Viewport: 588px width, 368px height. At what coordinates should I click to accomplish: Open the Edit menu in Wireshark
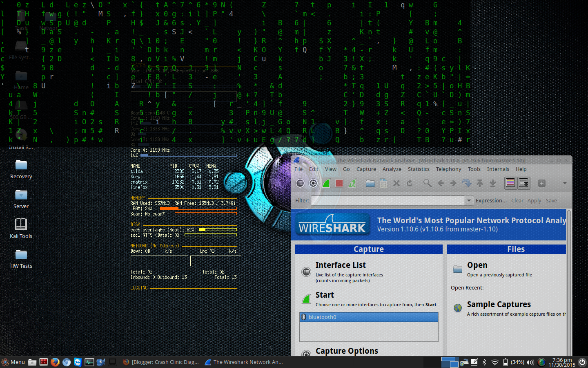pyautogui.click(x=314, y=169)
